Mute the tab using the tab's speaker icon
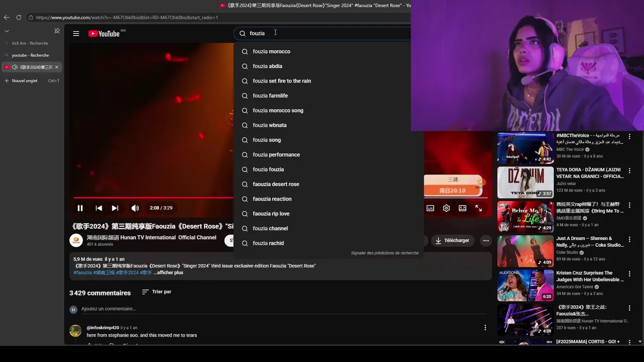Viewport: 644px width, 362px height. tap(15, 67)
